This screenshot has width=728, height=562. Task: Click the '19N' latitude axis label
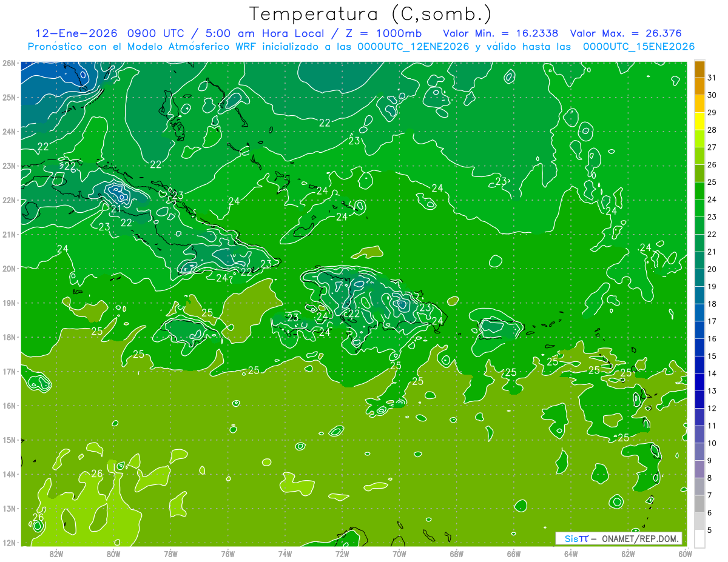pyautogui.click(x=8, y=303)
